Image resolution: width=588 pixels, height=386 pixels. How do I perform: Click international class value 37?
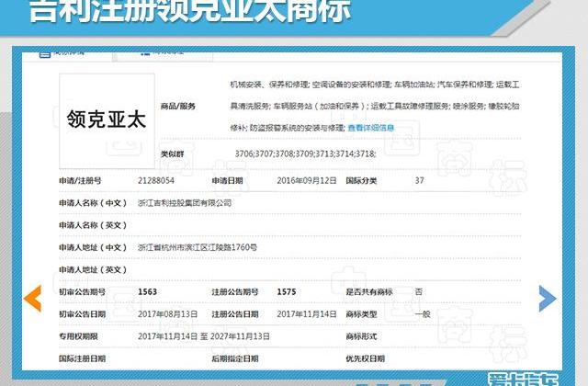[419, 181]
